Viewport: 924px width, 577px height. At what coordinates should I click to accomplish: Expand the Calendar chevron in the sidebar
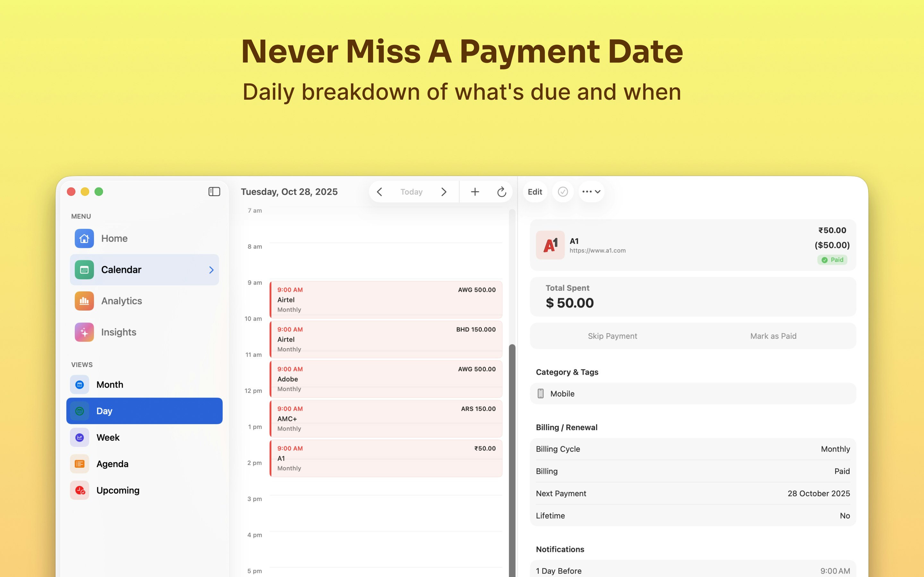point(211,270)
